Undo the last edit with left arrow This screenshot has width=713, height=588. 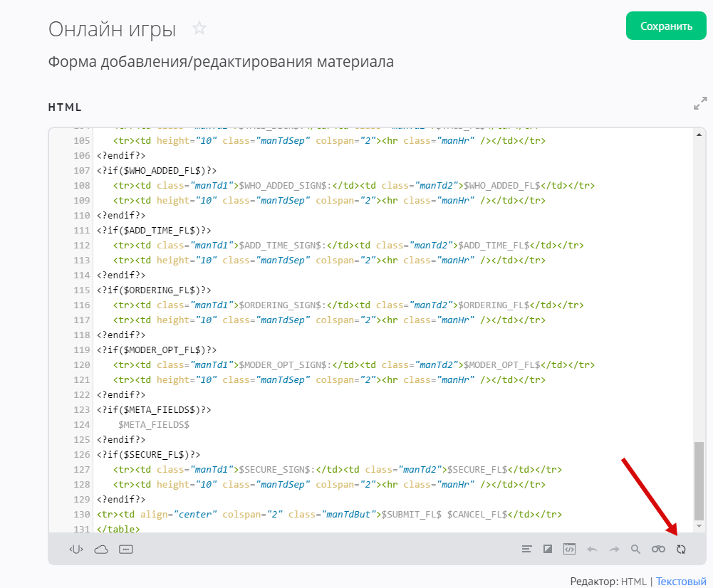click(x=592, y=549)
